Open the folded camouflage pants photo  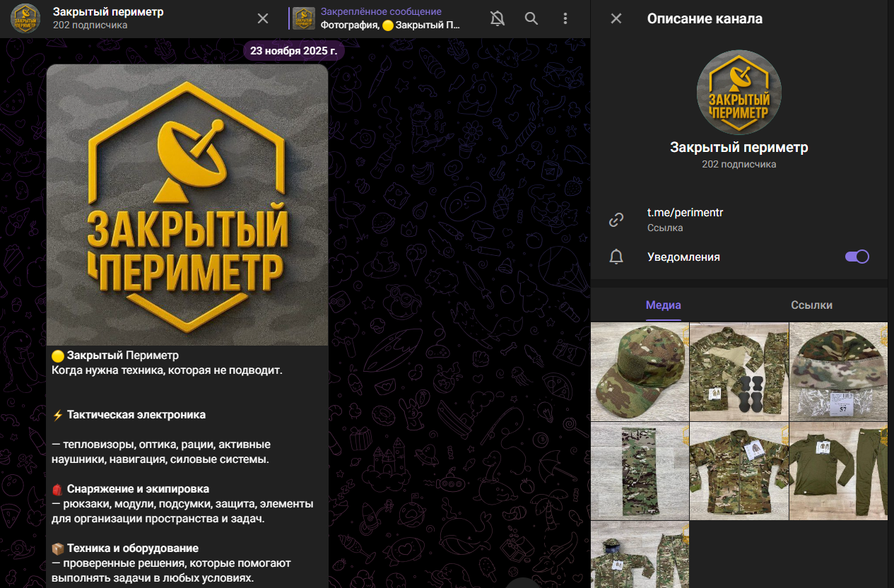[x=640, y=471]
